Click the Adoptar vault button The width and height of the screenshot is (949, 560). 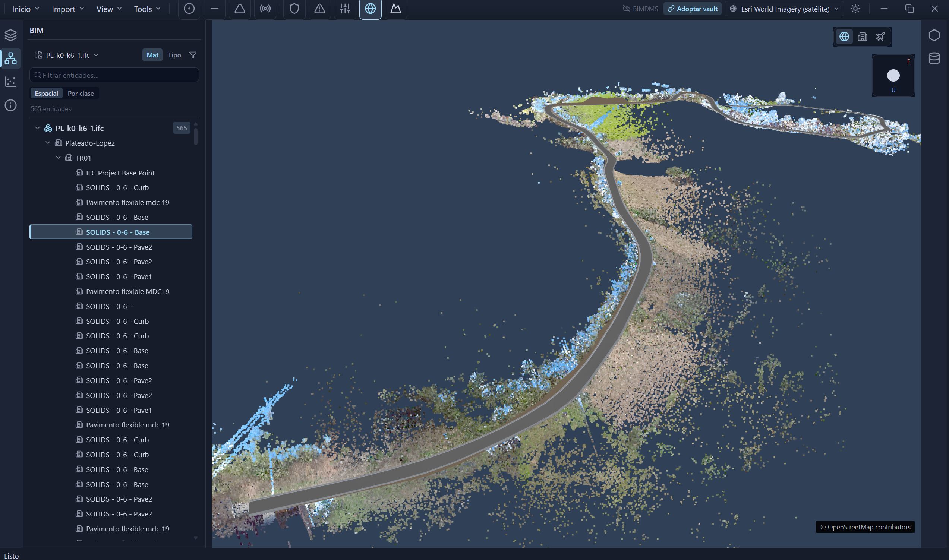coord(692,9)
